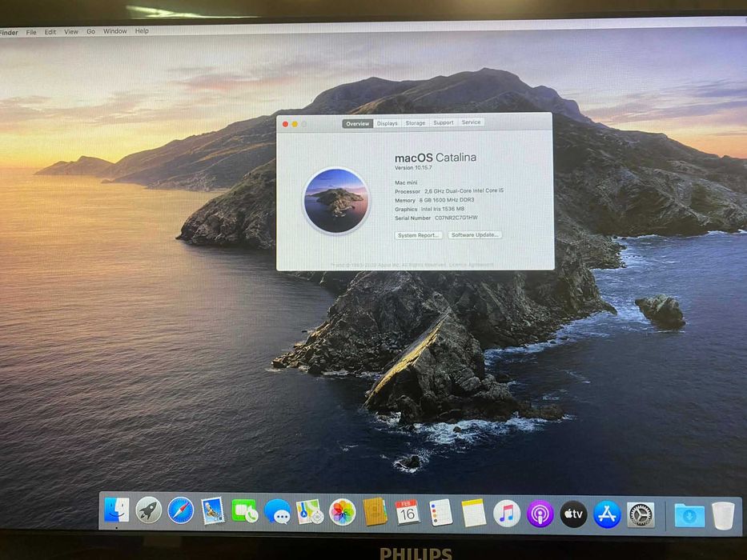Launch Launchpad rocket icon
Viewport: 747px width, 560px height.
[149, 512]
